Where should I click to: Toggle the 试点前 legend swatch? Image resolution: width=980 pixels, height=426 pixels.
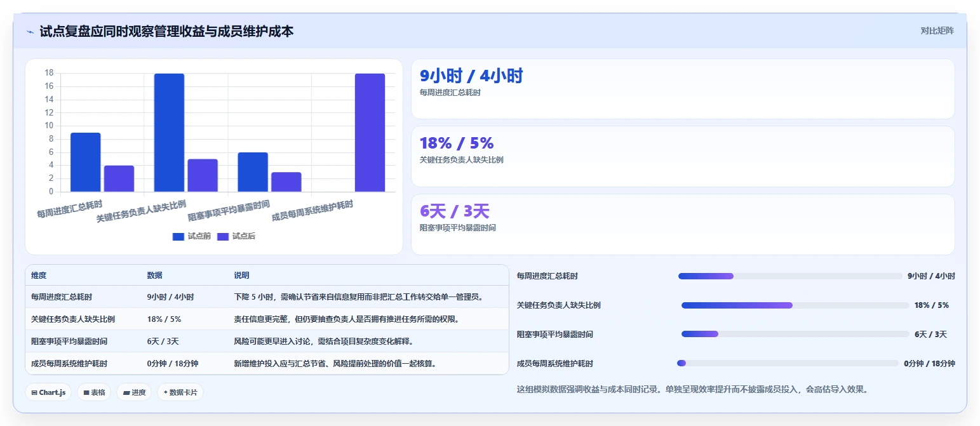[178, 237]
